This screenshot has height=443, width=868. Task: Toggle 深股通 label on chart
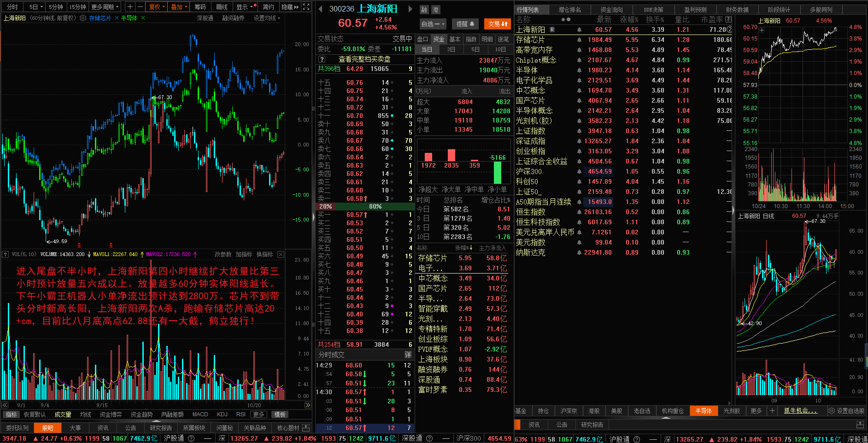pos(205,18)
